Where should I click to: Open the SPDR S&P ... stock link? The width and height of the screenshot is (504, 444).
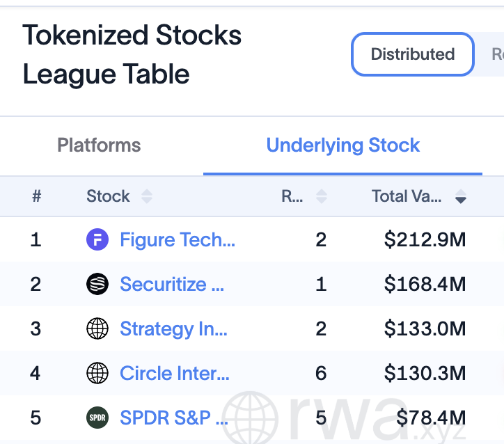(x=174, y=418)
